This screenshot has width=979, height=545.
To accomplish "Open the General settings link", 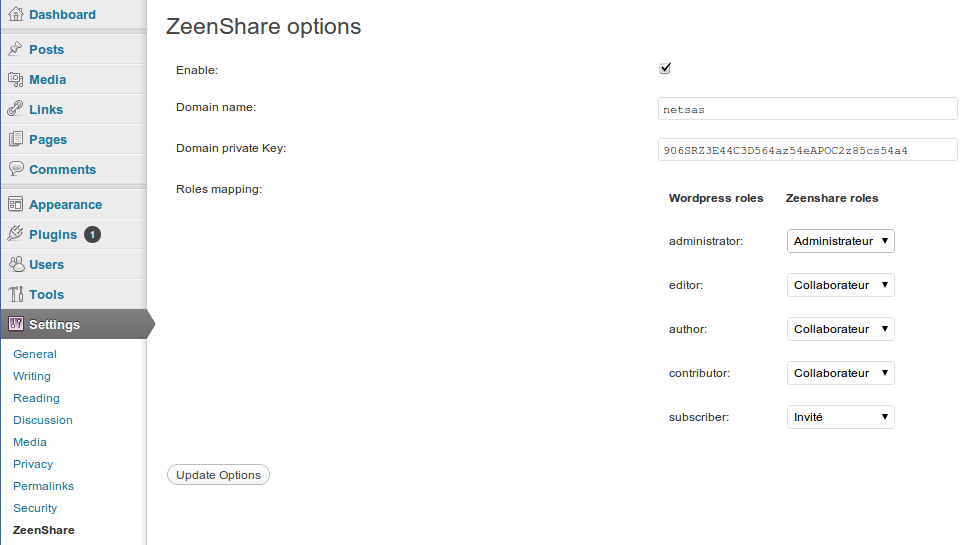I will click(34, 354).
